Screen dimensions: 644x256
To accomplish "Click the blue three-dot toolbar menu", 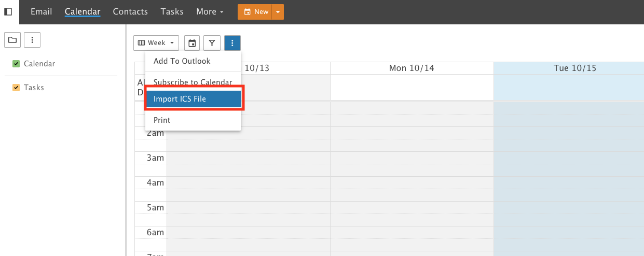I will [x=232, y=43].
